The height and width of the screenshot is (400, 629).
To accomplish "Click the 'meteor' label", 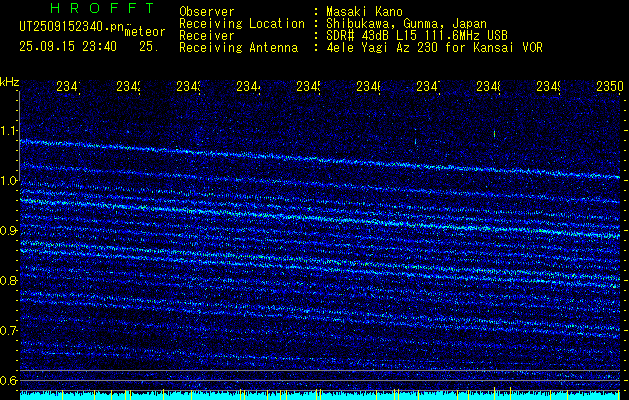I will [x=145, y=32].
